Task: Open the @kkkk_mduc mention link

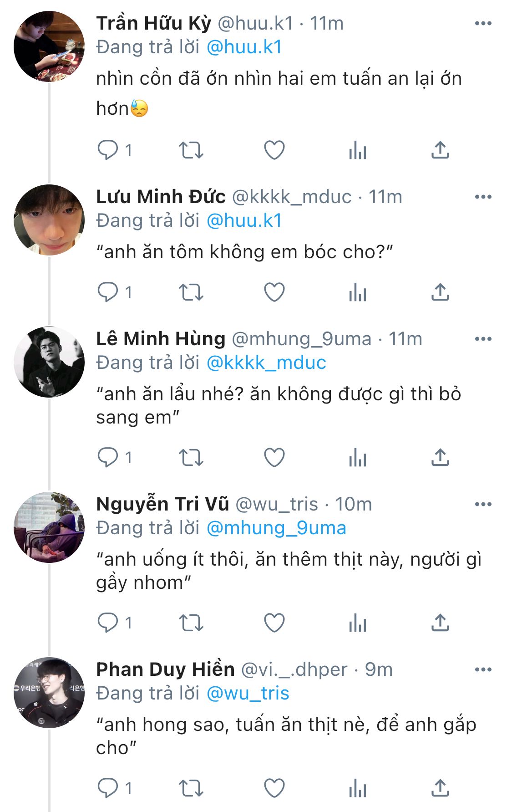Action: 266,363
